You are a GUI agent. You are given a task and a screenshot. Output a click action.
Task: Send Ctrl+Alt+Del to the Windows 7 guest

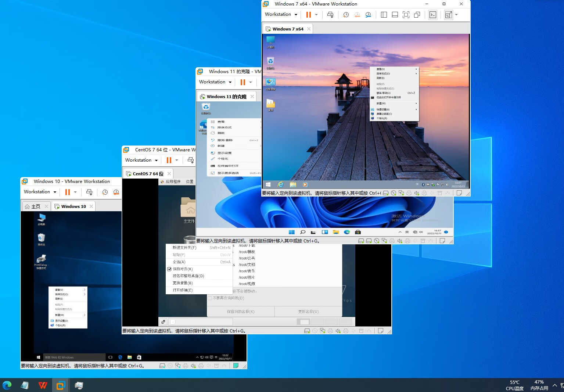(330, 15)
